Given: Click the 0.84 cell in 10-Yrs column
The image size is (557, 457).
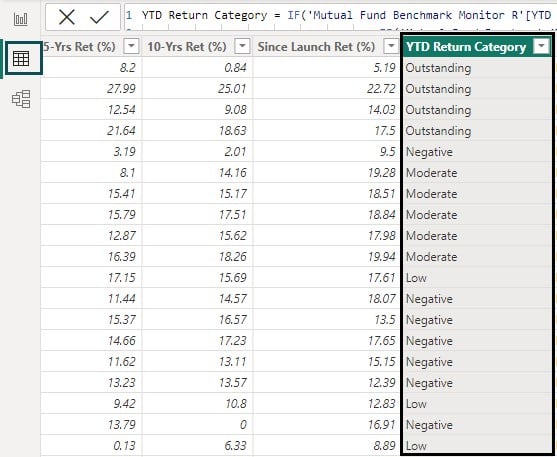Looking at the screenshot, I should (x=197, y=68).
